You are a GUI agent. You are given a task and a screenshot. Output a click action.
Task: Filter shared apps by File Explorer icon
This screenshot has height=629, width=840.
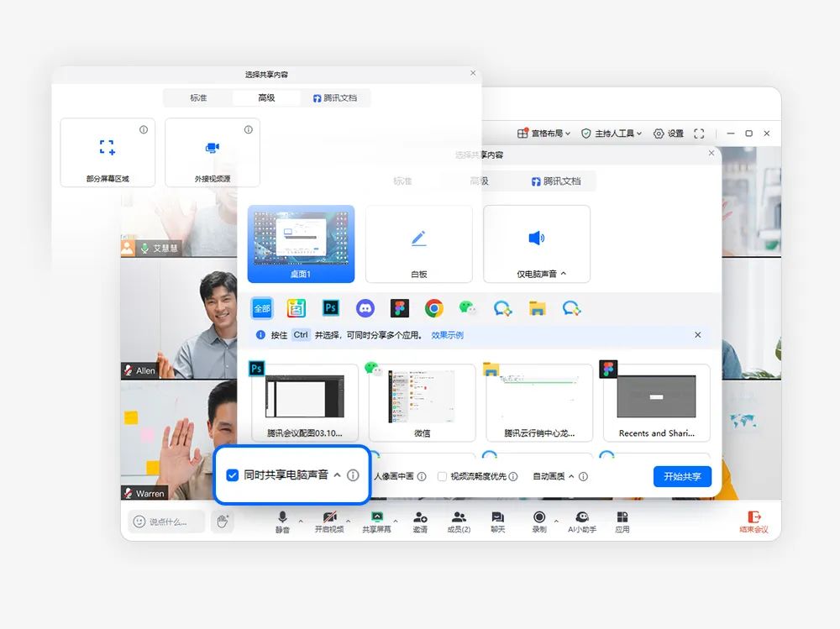pyautogui.click(x=537, y=308)
